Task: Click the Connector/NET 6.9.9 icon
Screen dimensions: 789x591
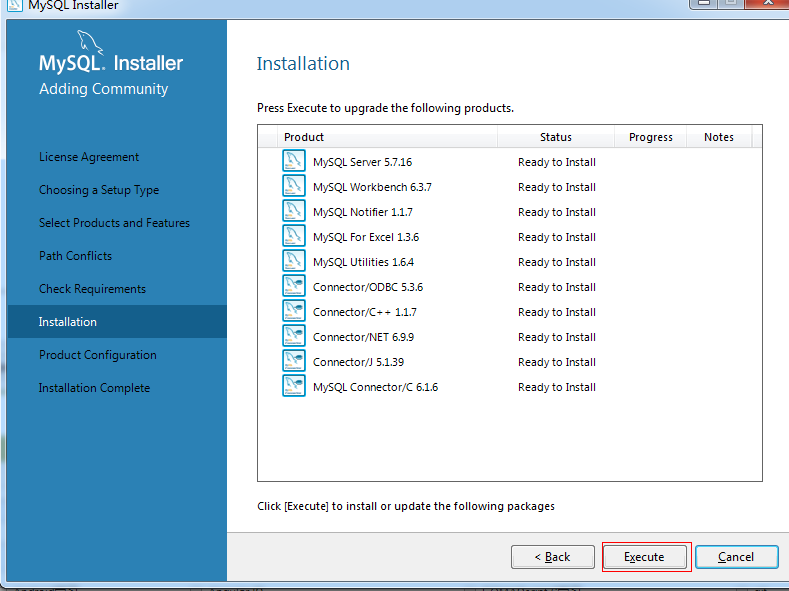Action: click(x=294, y=336)
